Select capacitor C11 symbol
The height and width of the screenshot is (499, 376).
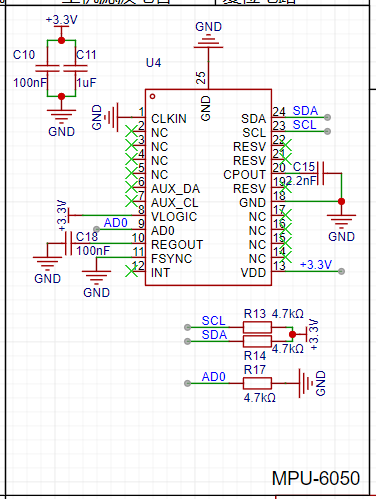(x=75, y=68)
